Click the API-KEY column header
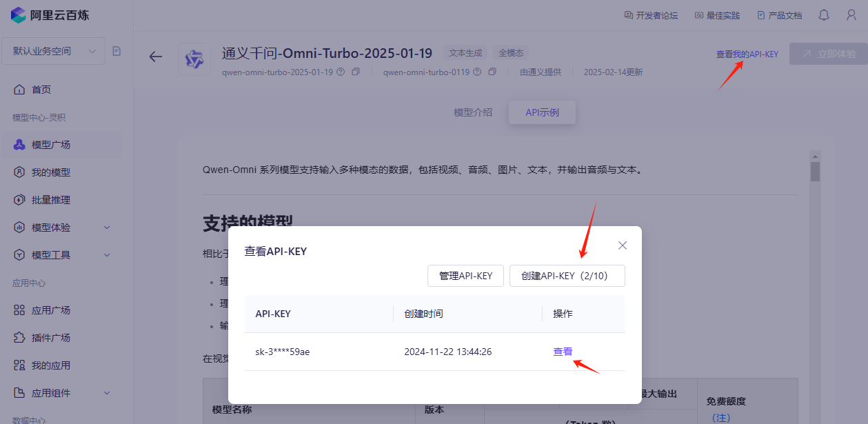This screenshot has height=424, width=868. click(273, 314)
